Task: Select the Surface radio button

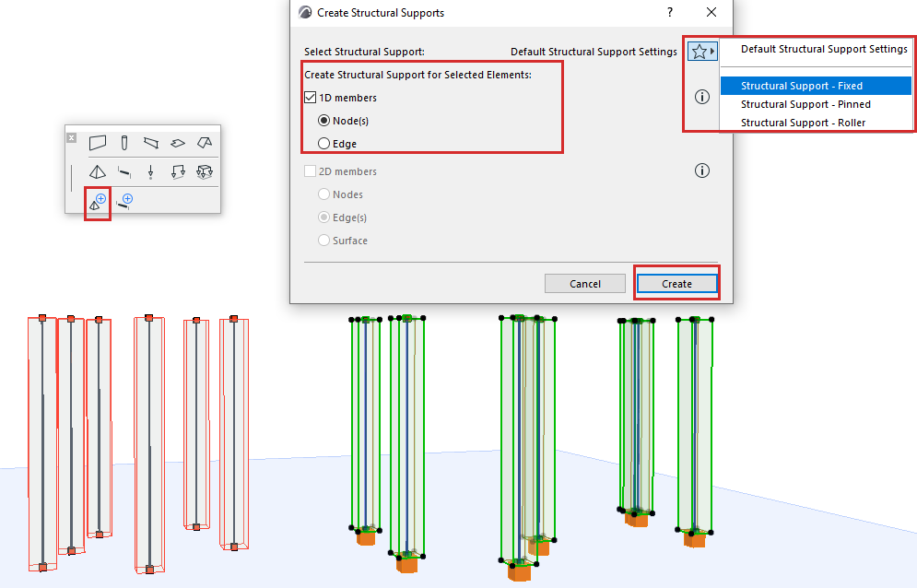Action: coord(323,240)
